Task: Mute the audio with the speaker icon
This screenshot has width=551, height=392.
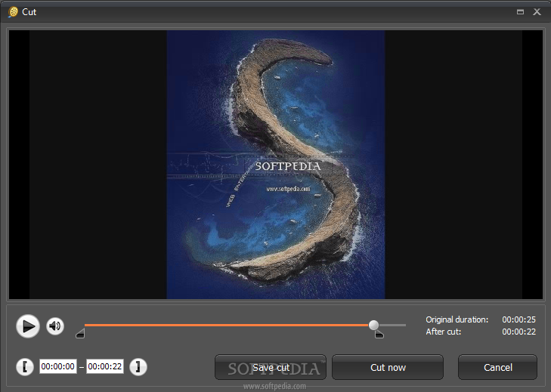Action: click(x=55, y=326)
